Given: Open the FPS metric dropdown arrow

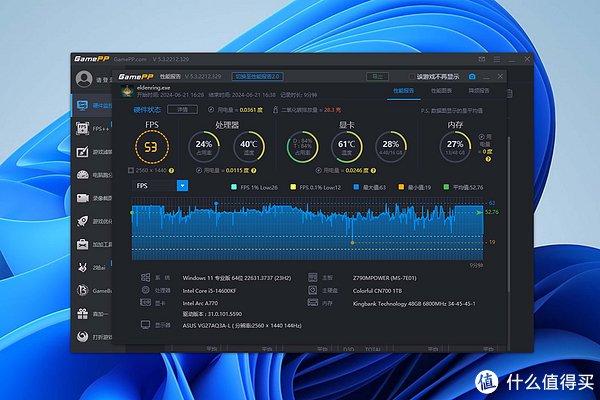Looking at the screenshot, I should pos(183,186).
